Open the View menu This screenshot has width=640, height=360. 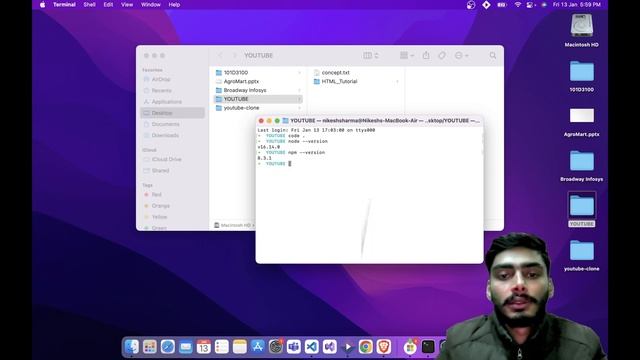127,4
